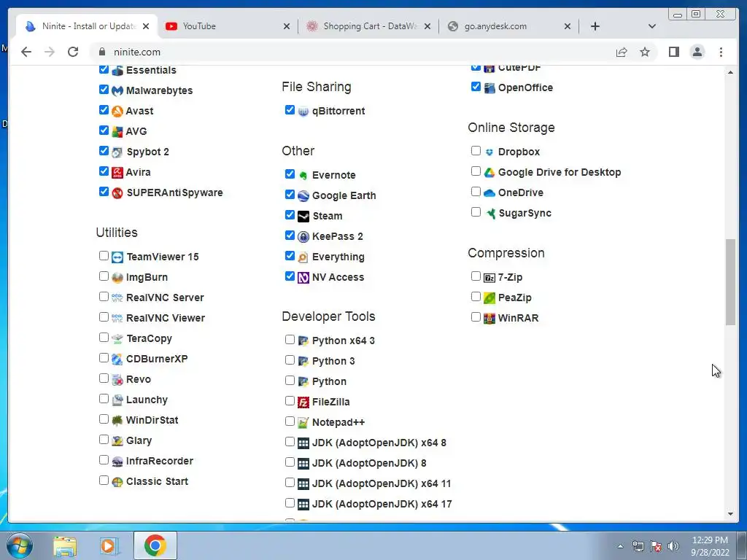Launch Windows Media Player from taskbar
Viewport: 747px width, 560px height.
point(108,545)
